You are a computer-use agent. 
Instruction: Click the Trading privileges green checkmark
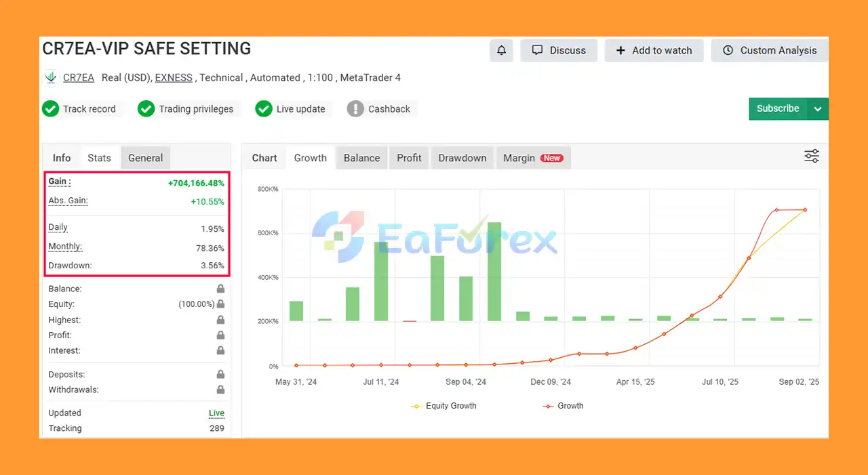coord(146,108)
